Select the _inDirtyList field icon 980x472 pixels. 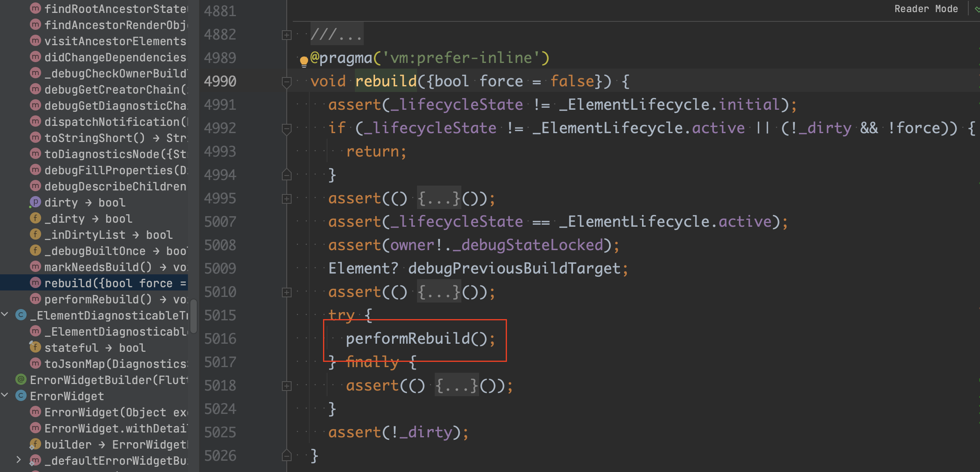point(35,234)
